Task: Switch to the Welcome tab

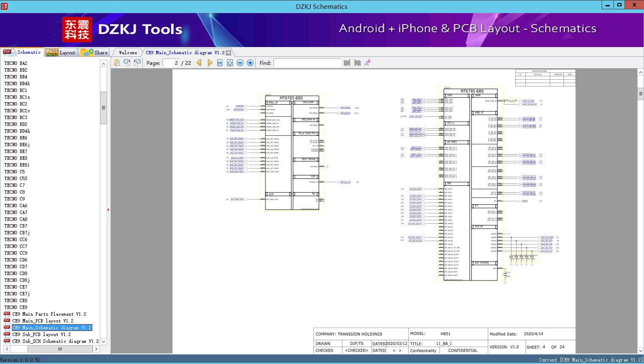Action: point(128,53)
